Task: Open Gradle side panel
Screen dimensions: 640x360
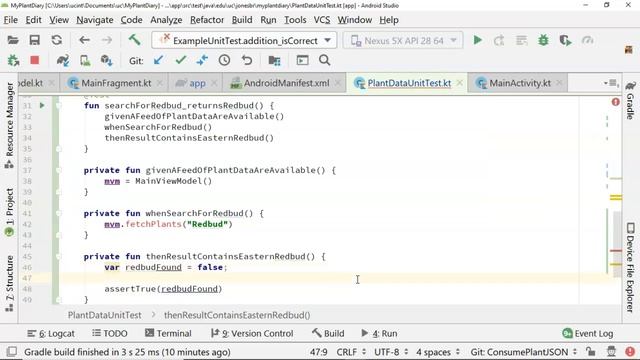Action: (x=631, y=100)
